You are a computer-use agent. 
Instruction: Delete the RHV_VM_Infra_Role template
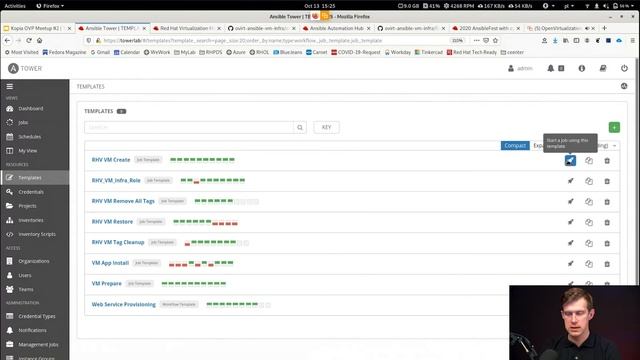pos(607,181)
